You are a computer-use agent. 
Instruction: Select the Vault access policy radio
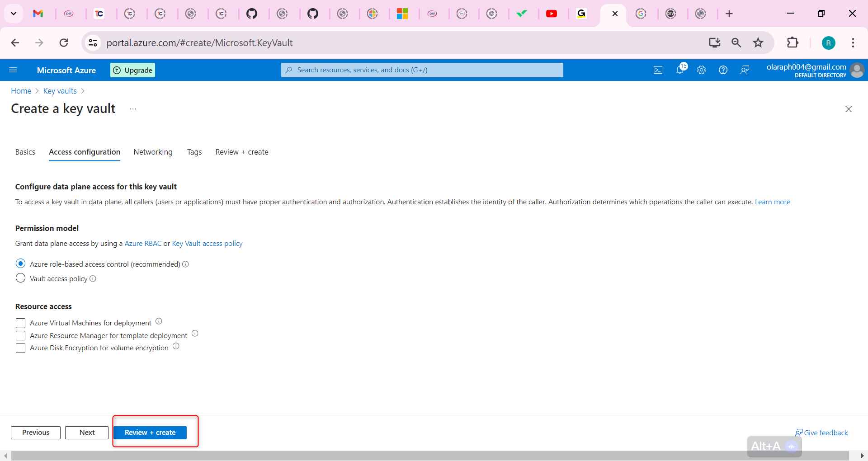[x=20, y=278]
